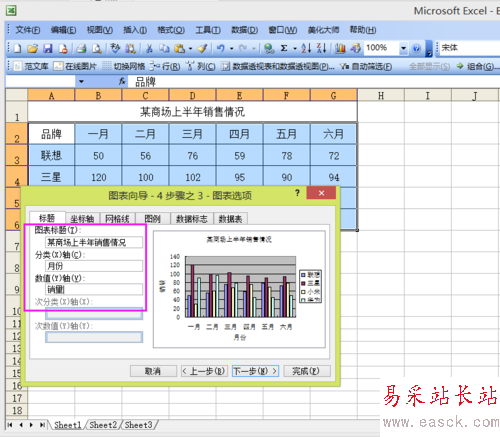Select column H header
Viewport: 500px width, 437px height.
pyautogui.click(x=381, y=95)
